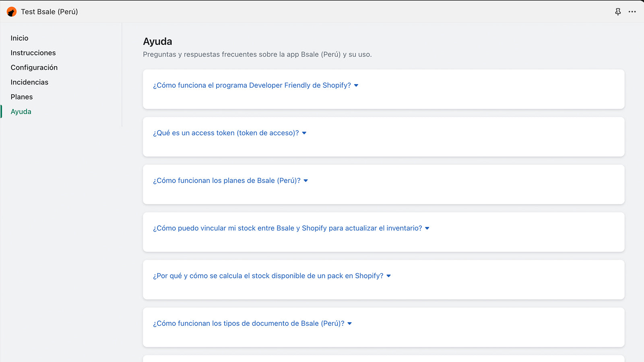Click the arrow beside access token question
644x362 pixels.
304,133
